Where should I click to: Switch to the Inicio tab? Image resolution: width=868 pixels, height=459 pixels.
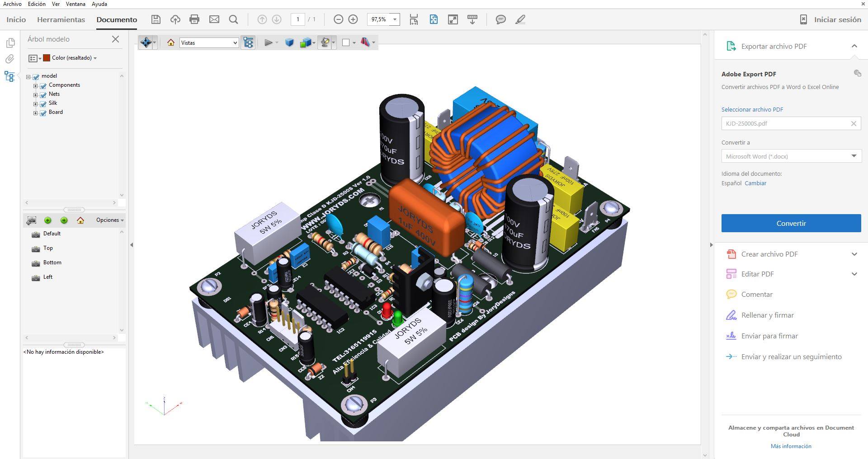pos(16,19)
